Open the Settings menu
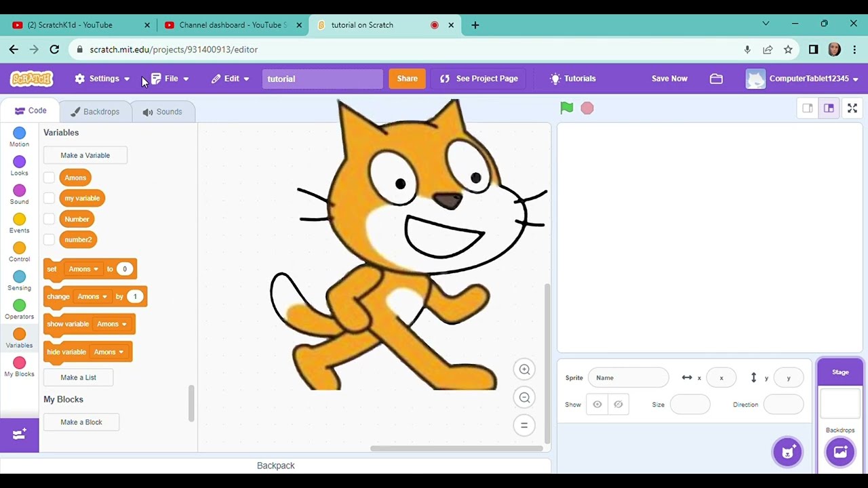 tap(102, 79)
